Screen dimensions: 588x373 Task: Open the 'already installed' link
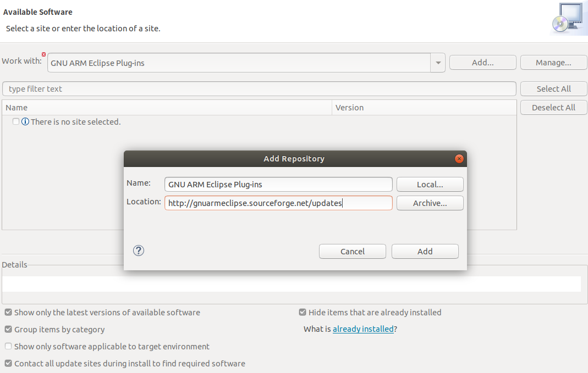(363, 329)
